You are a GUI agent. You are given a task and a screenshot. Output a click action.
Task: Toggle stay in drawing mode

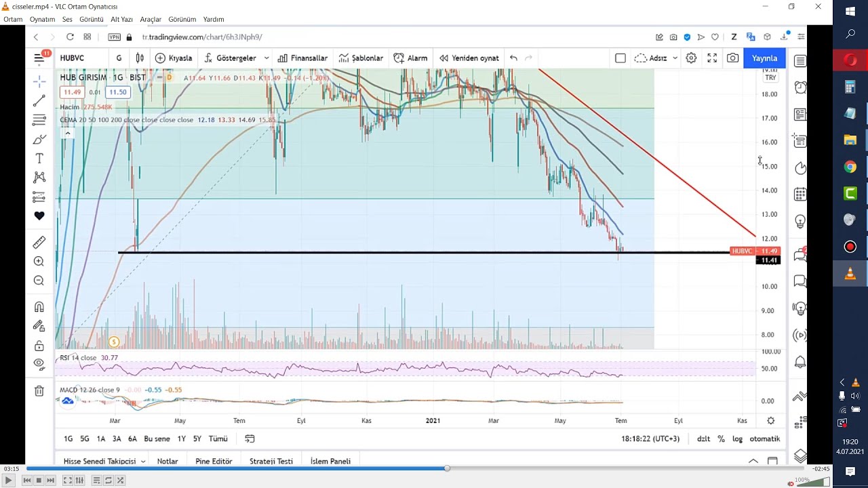coord(39,326)
